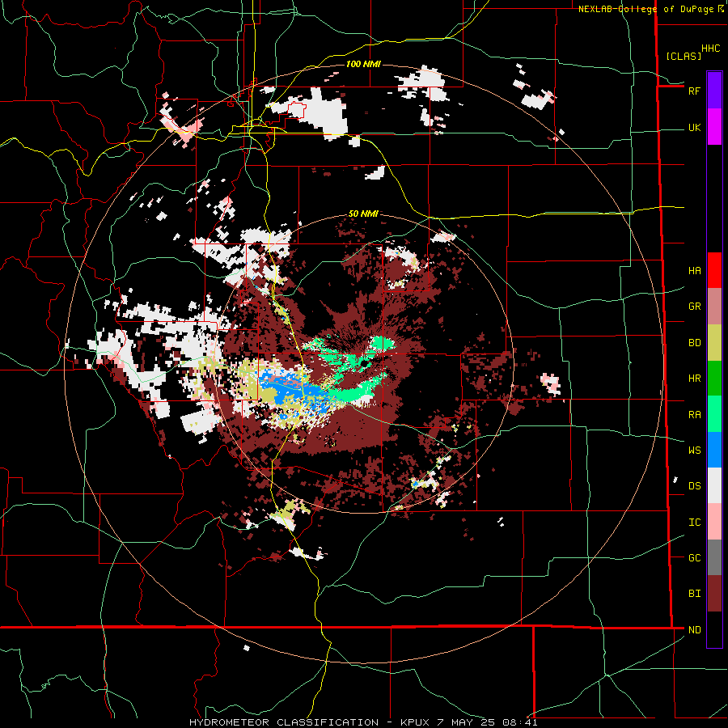This screenshot has height=728, width=728.
Task: Click the IC pink legend swatch
Action: [x=714, y=522]
